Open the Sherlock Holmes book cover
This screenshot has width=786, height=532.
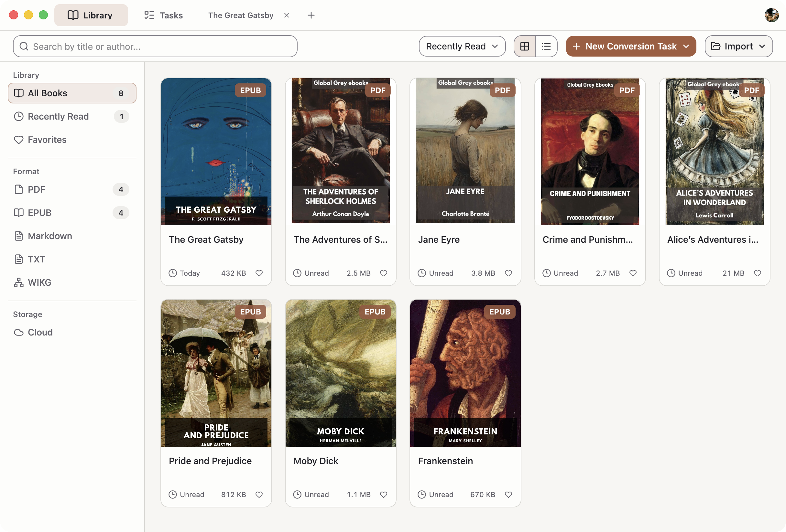pos(341,152)
